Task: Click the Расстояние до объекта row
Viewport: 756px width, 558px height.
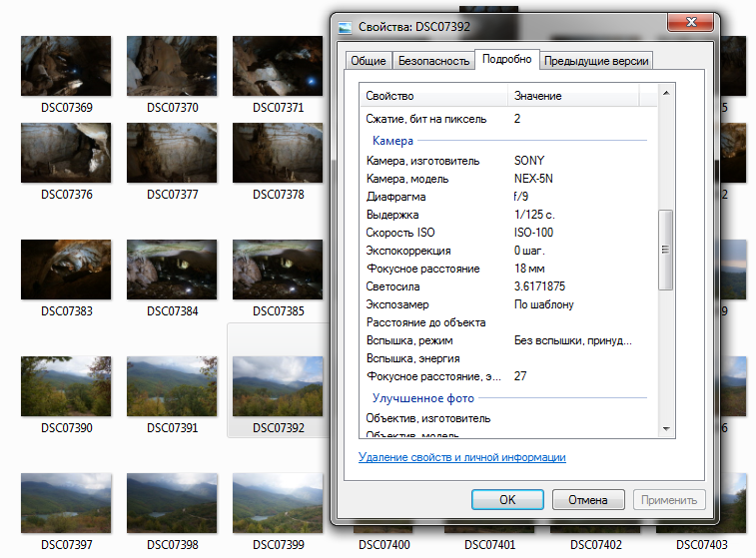Action: [508, 322]
